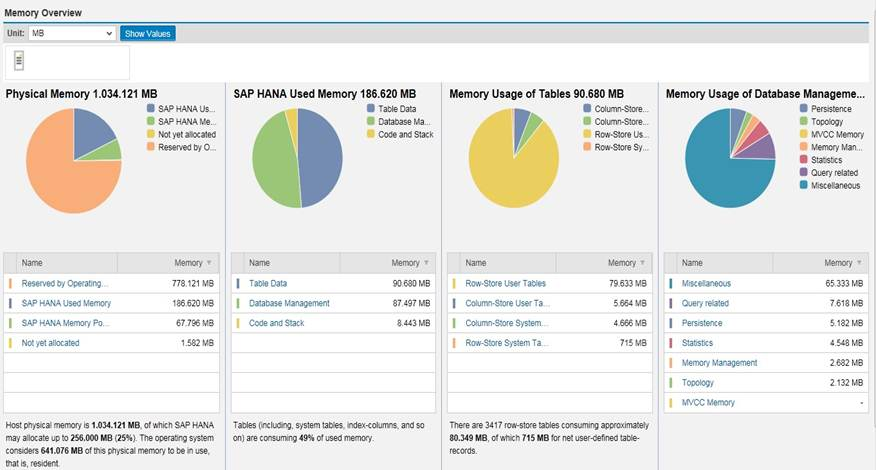Image resolution: width=876 pixels, height=470 pixels.
Task: Open the SAP HANA Memory Po... link
Action: coord(65,323)
